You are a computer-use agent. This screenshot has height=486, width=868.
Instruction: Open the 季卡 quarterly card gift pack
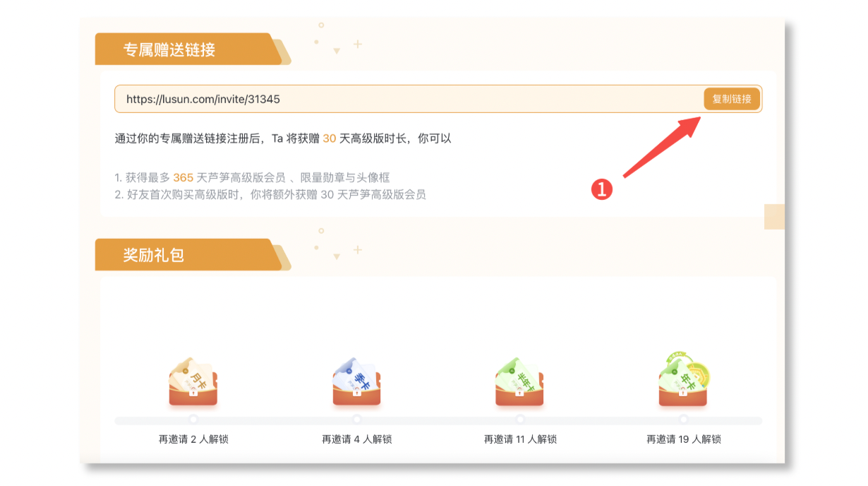point(356,381)
